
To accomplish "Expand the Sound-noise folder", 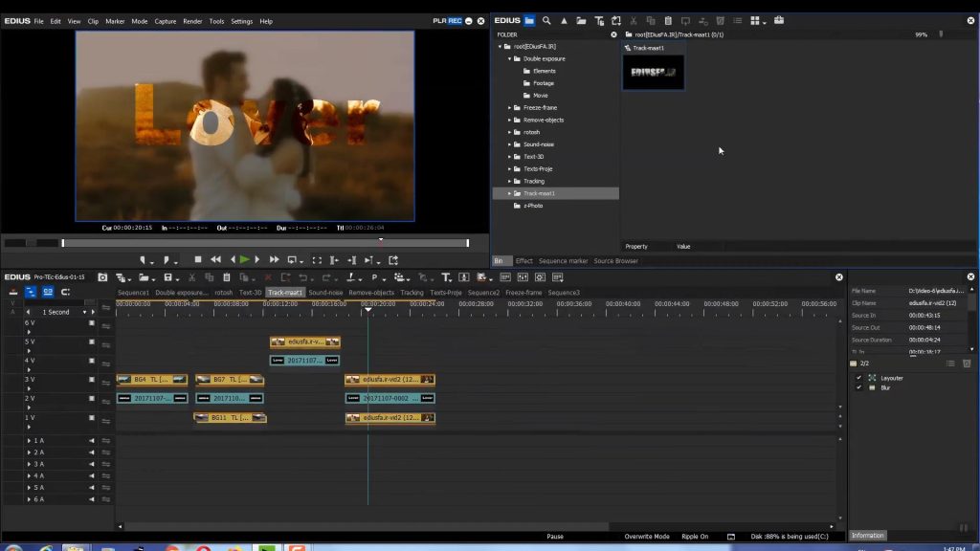I will [509, 144].
